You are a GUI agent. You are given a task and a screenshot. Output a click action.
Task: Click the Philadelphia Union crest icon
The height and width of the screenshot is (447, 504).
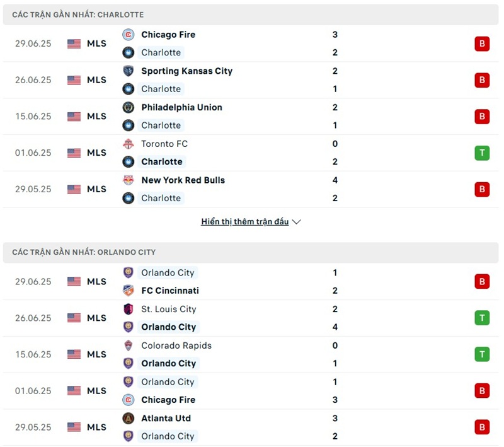pos(129,107)
